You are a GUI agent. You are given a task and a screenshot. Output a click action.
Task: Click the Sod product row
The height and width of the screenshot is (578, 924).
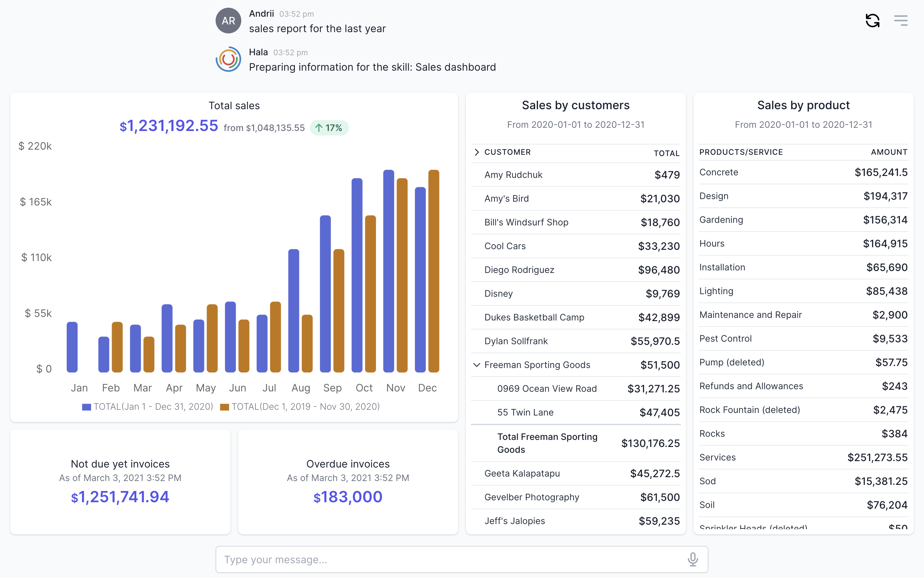click(x=803, y=481)
